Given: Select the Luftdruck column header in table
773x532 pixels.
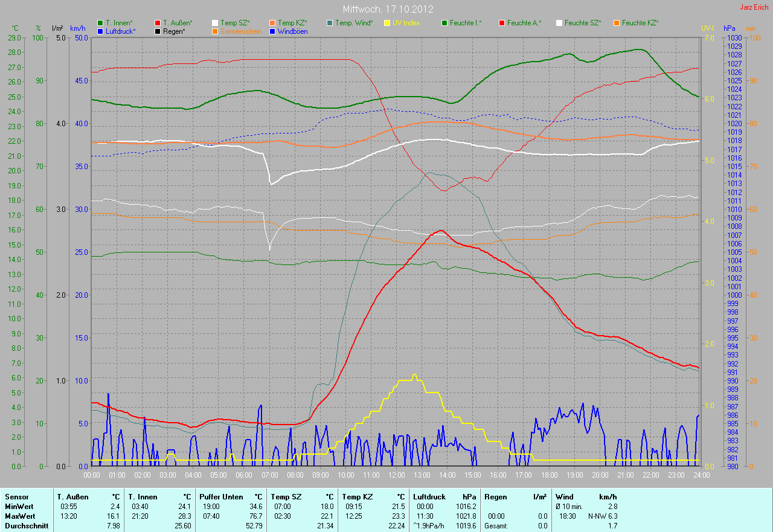Looking at the screenshot, I should coord(428,496).
